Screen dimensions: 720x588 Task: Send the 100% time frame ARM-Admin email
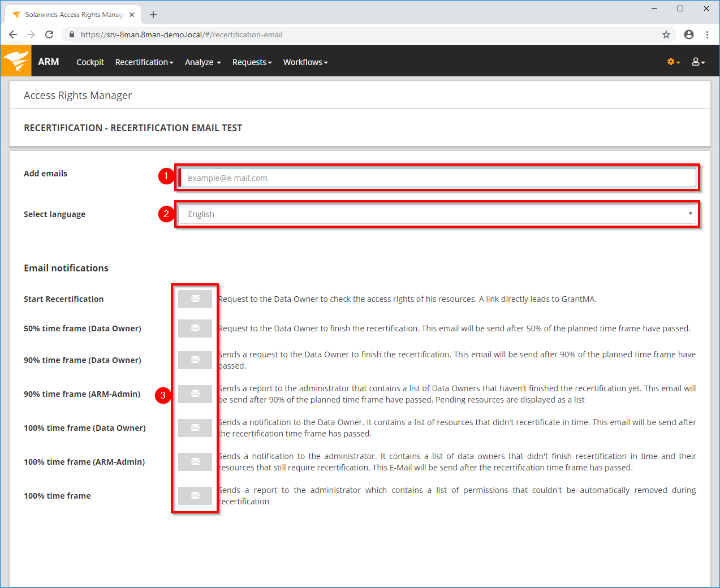195,462
